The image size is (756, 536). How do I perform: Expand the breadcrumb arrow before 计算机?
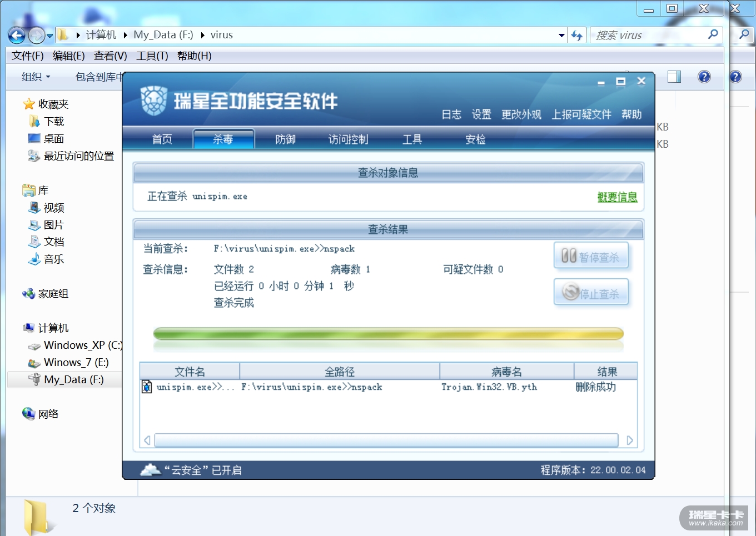tap(78, 35)
